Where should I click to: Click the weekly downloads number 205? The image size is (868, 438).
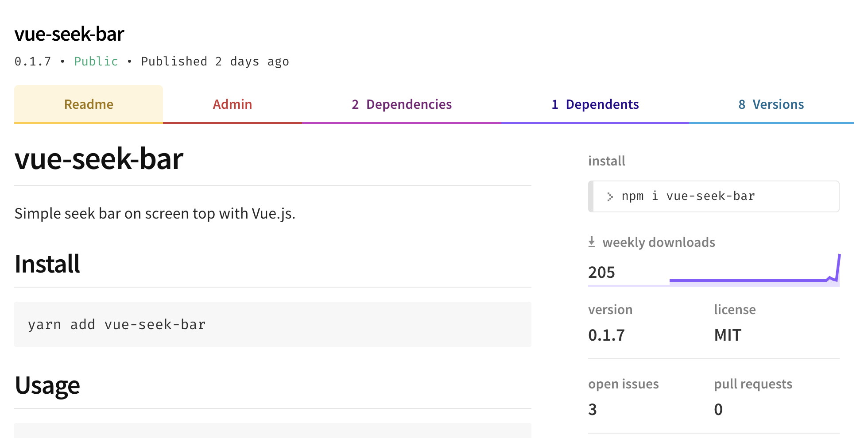601,273
